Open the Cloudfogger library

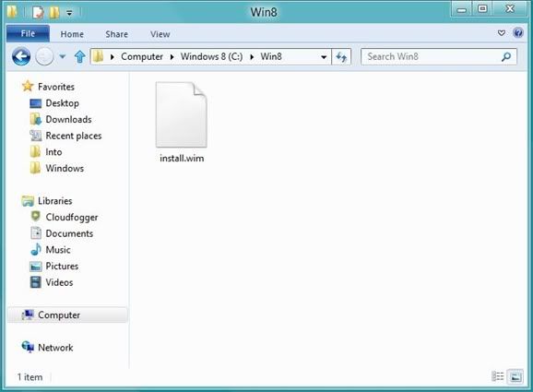tap(72, 218)
